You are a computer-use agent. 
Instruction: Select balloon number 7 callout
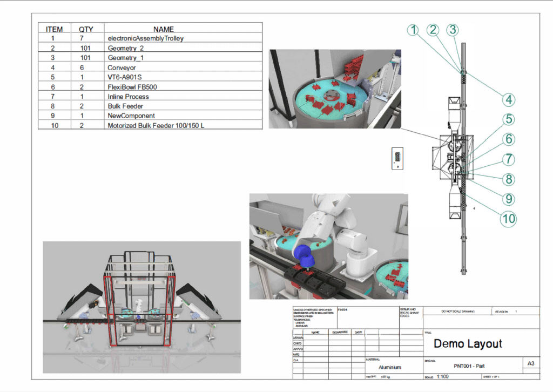(x=508, y=159)
